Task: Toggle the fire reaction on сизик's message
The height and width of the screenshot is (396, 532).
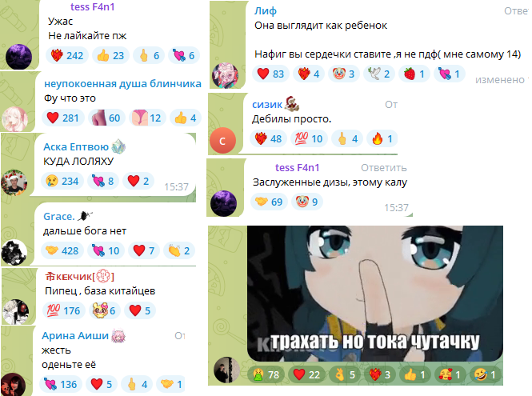Action: 382,138
